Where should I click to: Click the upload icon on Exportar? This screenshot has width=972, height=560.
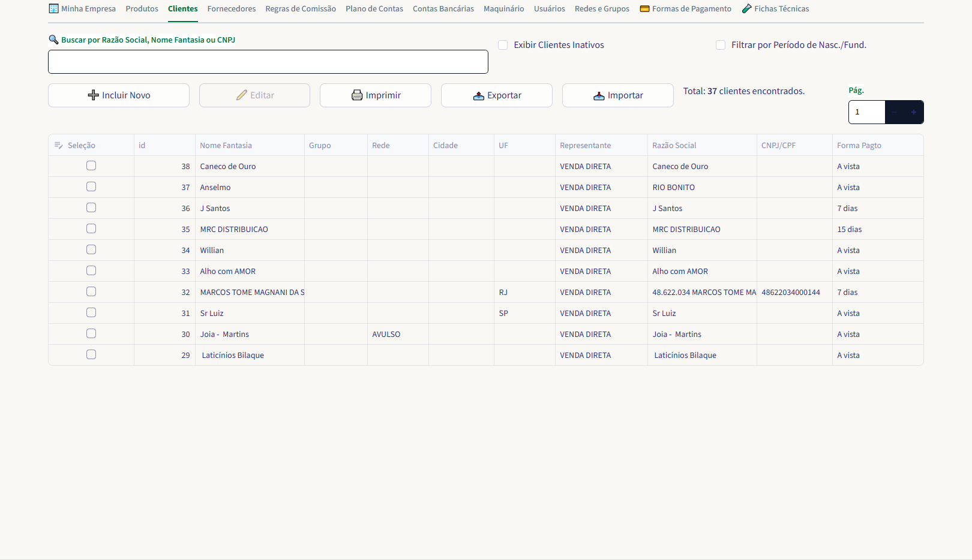(x=479, y=95)
